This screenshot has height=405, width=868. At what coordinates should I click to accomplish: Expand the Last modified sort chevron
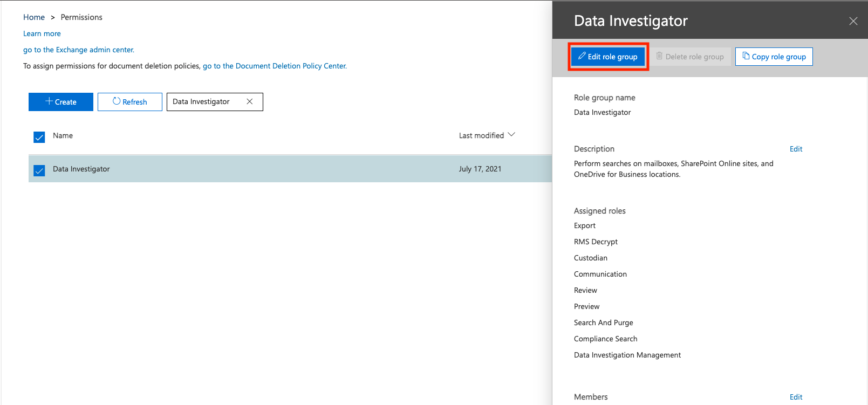click(x=511, y=135)
